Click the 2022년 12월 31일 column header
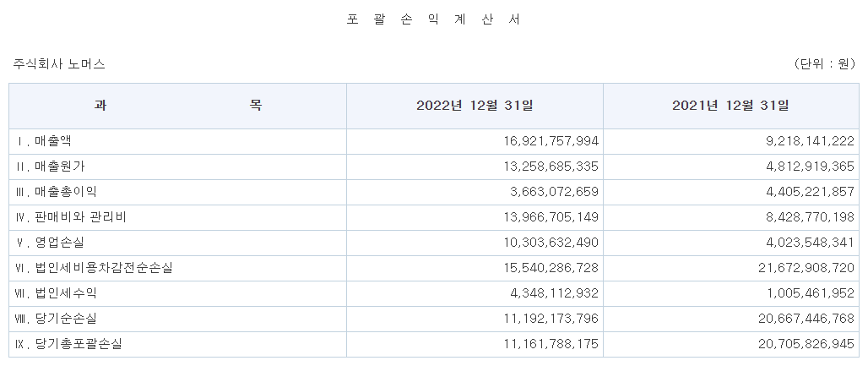This screenshot has width=868, height=366. pyautogui.click(x=475, y=106)
